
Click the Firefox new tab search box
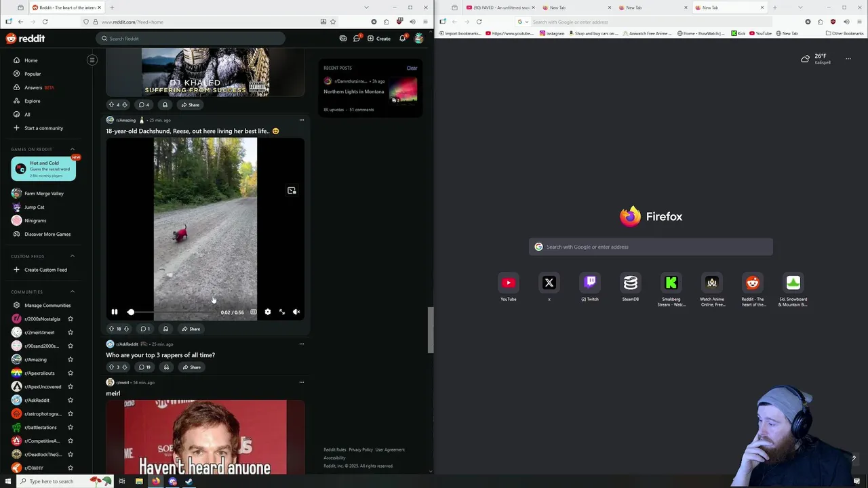tap(651, 247)
